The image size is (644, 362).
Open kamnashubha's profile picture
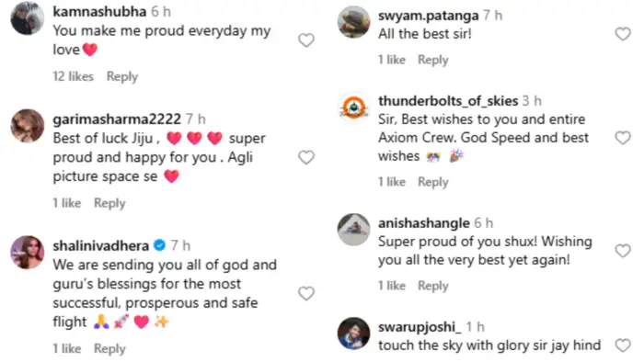pyautogui.click(x=27, y=18)
